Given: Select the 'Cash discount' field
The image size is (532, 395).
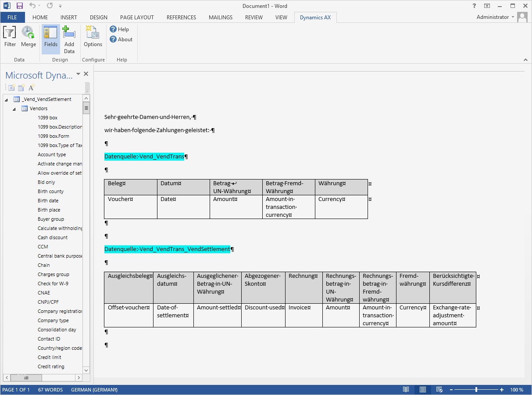Looking at the screenshot, I should click(x=53, y=237).
